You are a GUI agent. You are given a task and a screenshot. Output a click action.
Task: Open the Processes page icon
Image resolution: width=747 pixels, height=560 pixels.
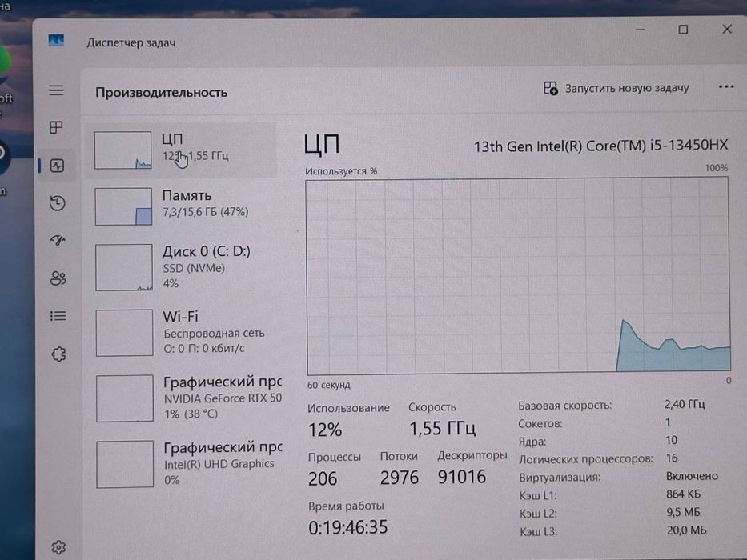click(x=56, y=127)
